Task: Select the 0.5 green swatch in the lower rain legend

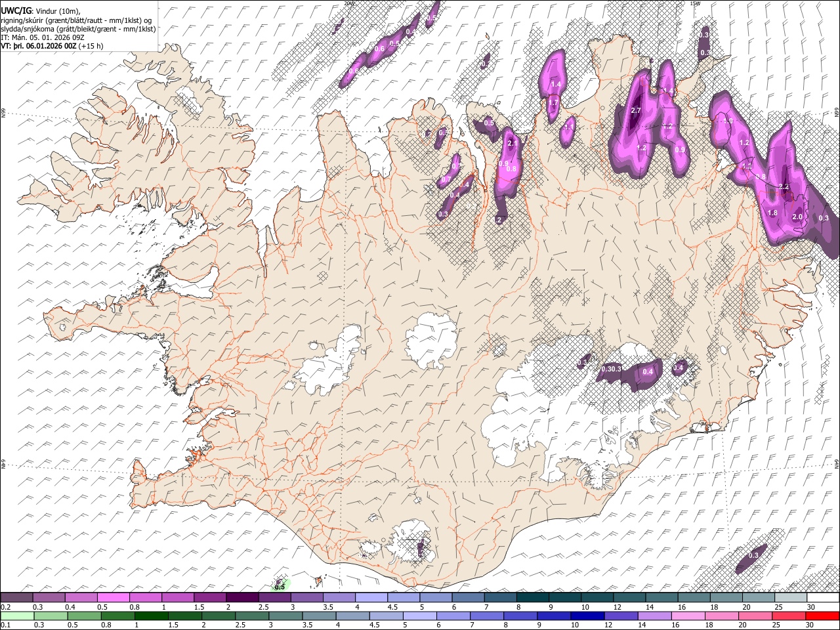Action: coord(84,616)
